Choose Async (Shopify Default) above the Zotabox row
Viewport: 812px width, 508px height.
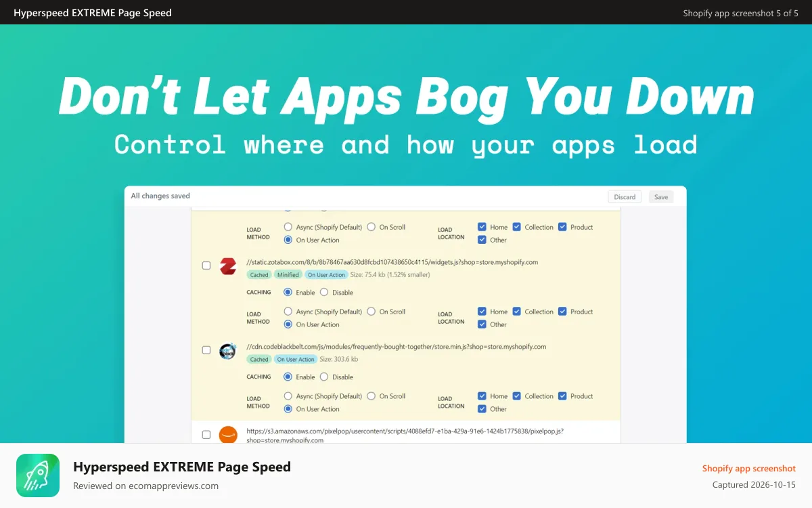(x=288, y=227)
